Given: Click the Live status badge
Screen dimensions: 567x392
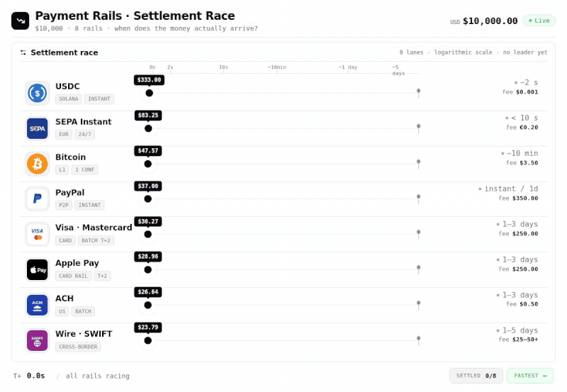Looking at the screenshot, I should click(x=539, y=21).
